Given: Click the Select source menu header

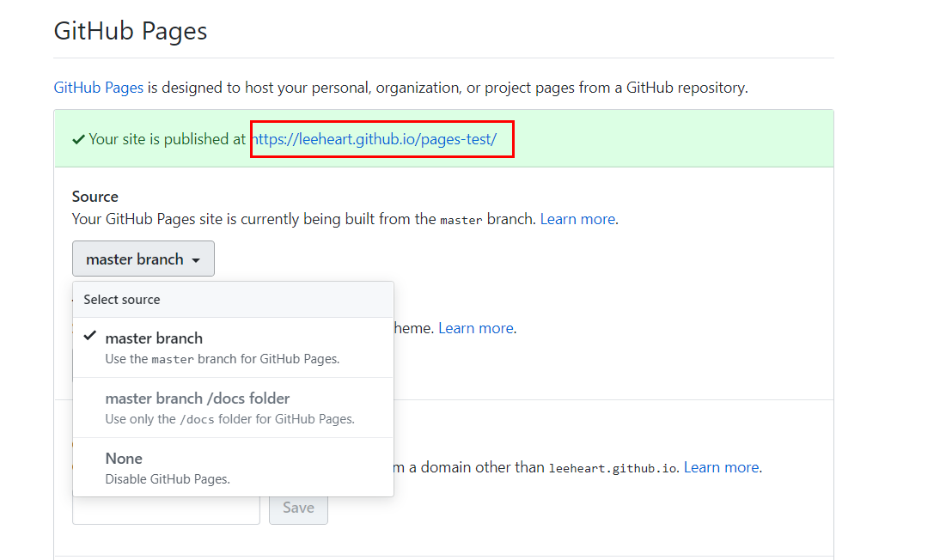Looking at the screenshot, I should pyautogui.click(x=233, y=300).
